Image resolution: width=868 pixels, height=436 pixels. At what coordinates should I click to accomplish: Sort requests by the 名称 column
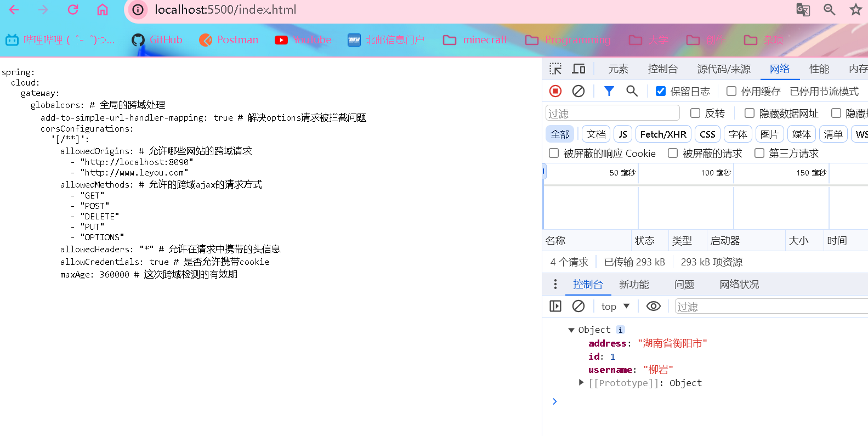click(587, 240)
